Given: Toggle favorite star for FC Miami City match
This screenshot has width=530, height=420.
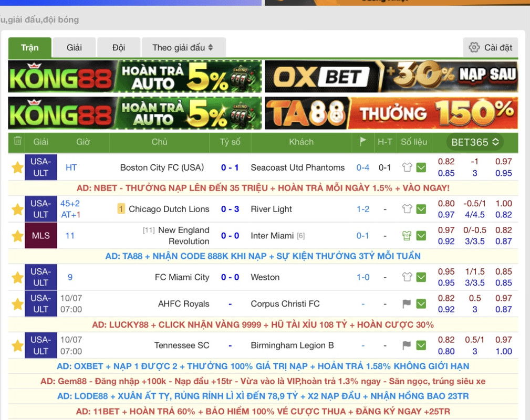Looking at the screenshot, I should (x=17, y=277).
